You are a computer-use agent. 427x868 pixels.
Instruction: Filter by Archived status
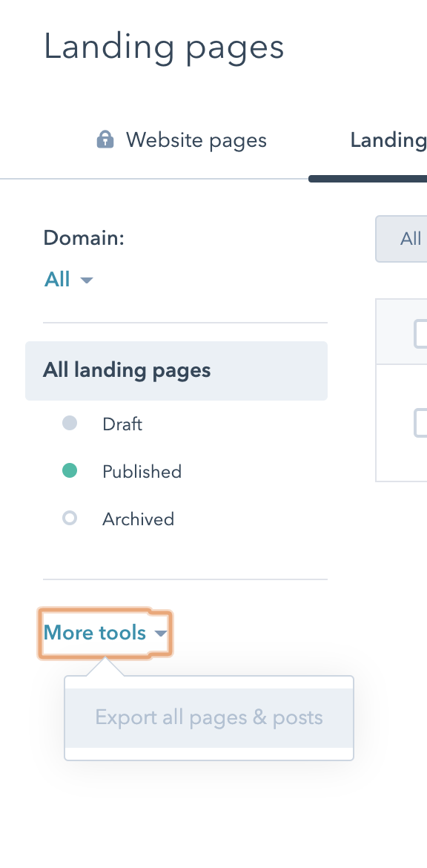[138, 519]
